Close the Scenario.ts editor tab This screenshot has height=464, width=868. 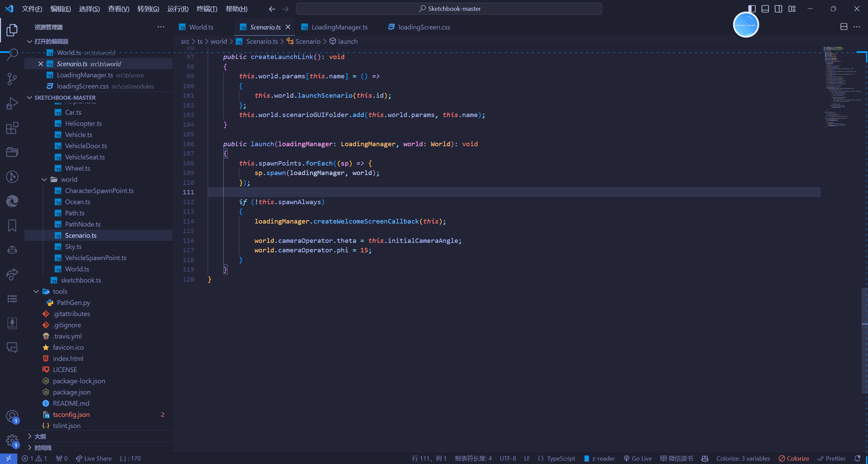[x=288, y=27]
